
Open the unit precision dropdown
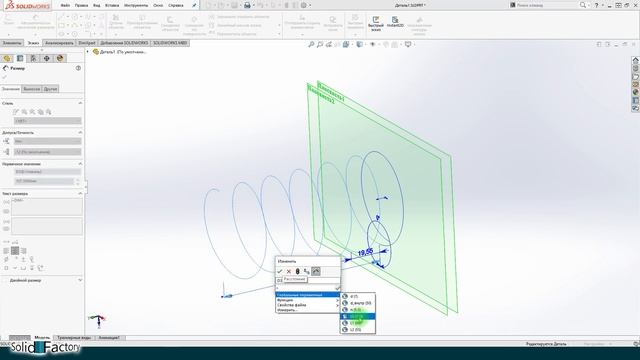tap(48, 152)
